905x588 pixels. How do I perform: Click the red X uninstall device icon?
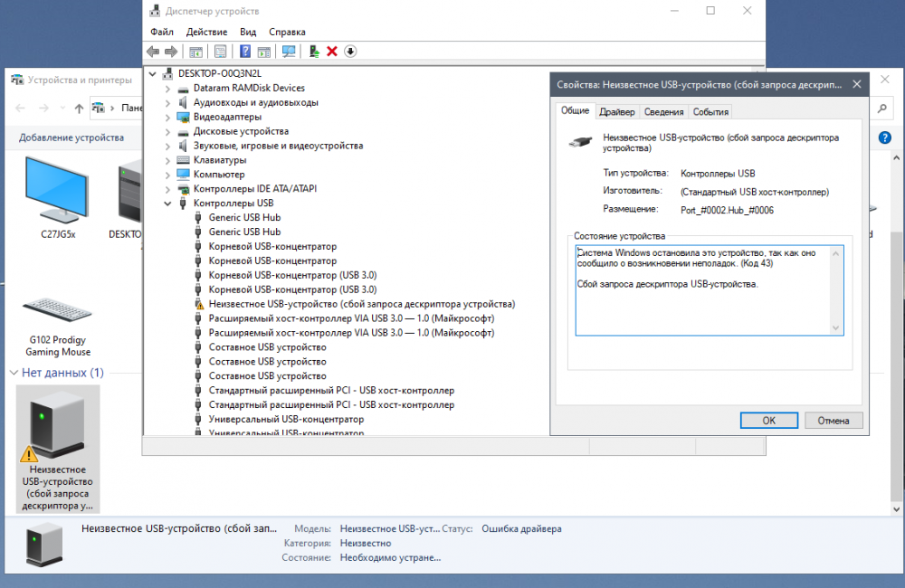tap(332, 52)
